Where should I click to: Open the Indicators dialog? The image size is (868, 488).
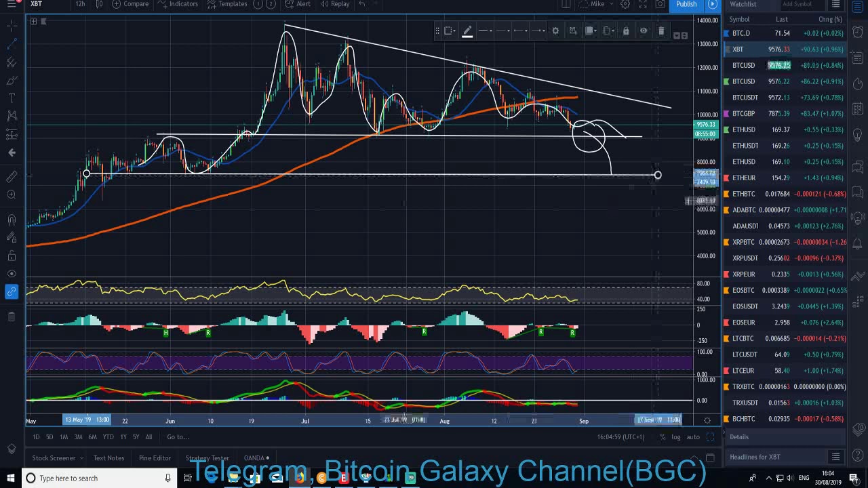coord(178,4)
